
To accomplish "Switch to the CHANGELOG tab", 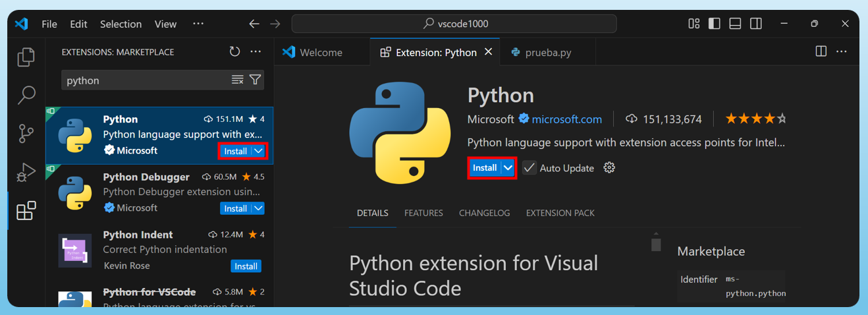I will [x=485, y=213].
